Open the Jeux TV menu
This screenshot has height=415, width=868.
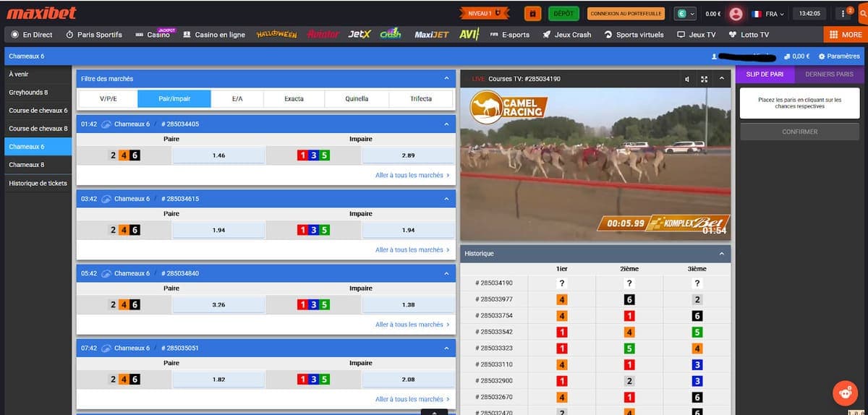(x=697, y=35)
